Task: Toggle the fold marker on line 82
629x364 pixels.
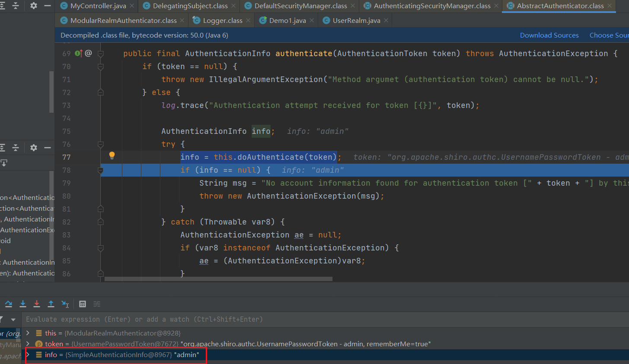Action: coord(101,222)
